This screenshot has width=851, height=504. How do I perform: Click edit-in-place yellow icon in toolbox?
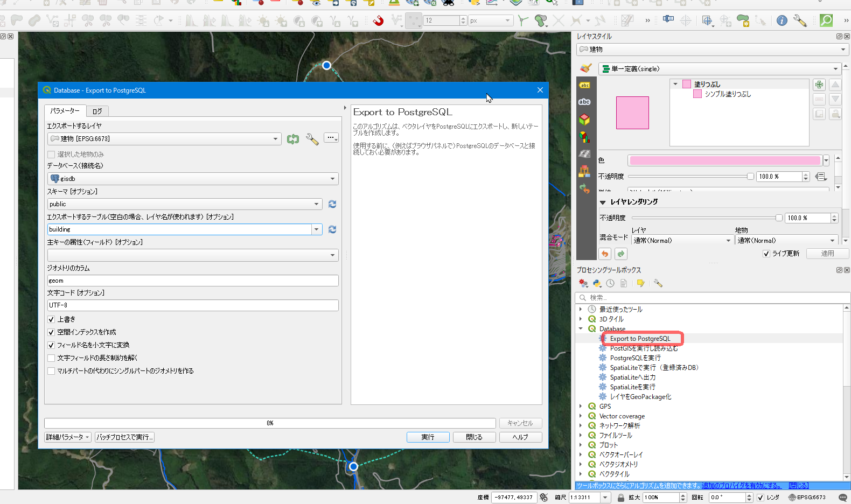pyautogui.click(x=640, y=283)
